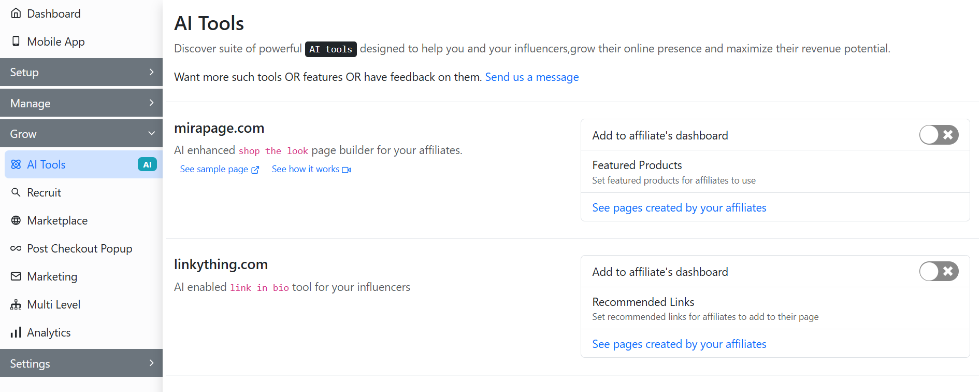The height and width of the screenshot is (392, 980).
Task: Expand the Setup sidebar section
Action: point(81,72)
